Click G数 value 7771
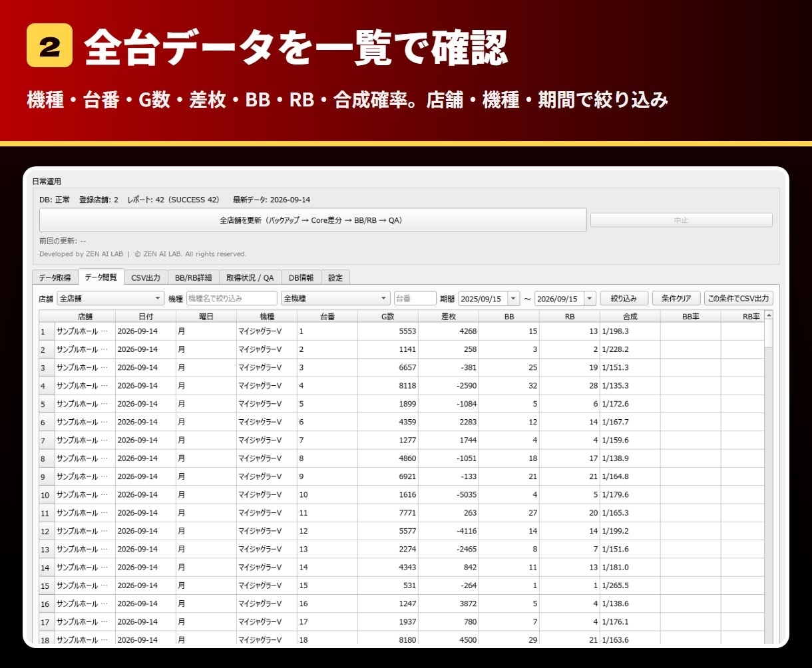Screen dimensions: 812x668 tap(407, 513)
